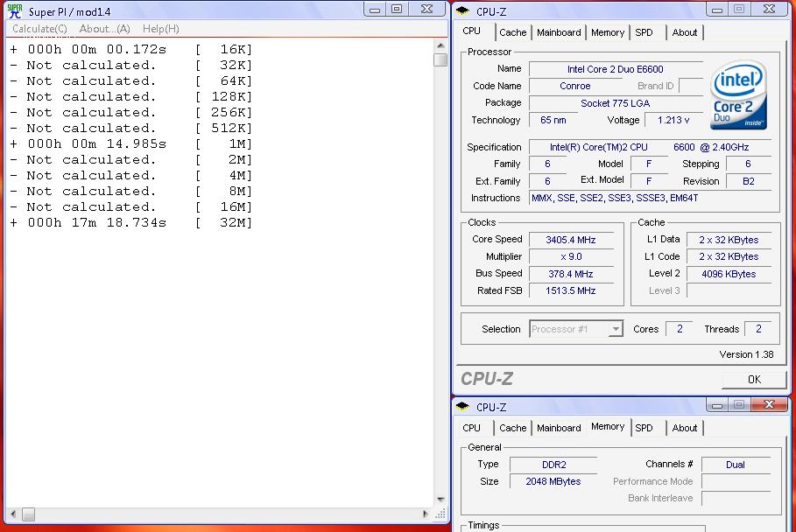Viewport: 796px width, 532px height.
Task: Switch to Memory tab in upper CPU-Z window
Action: (x=607, y=32)
